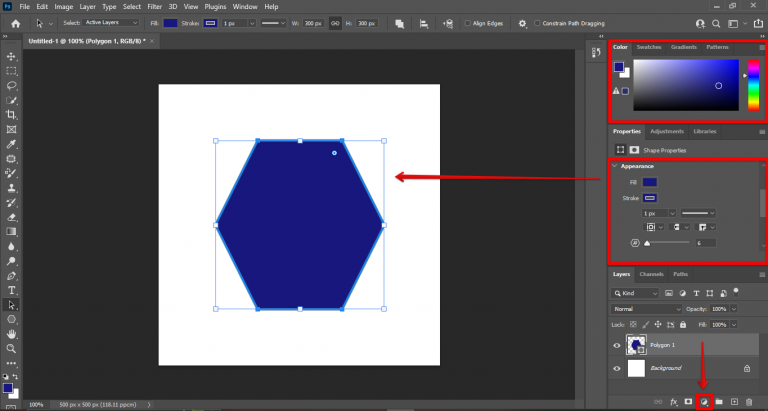
Task: Select the Hand tool
Action: pos(11,334)
